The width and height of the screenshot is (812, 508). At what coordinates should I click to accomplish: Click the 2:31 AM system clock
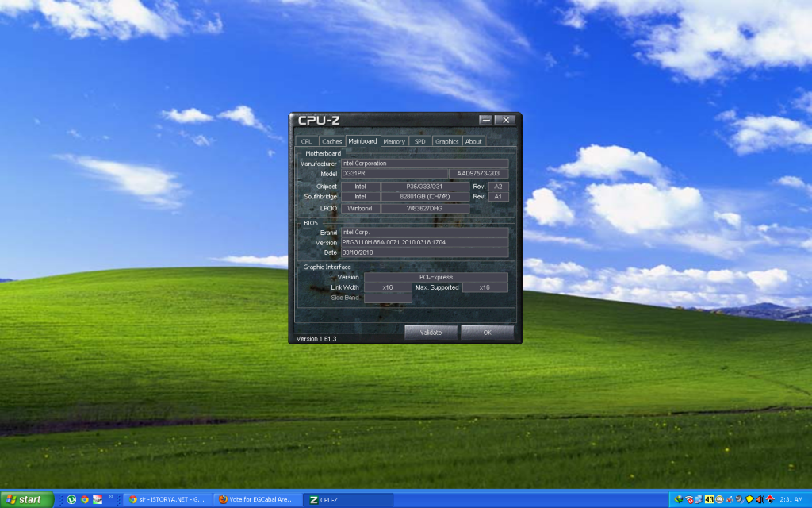pos(791,500)
